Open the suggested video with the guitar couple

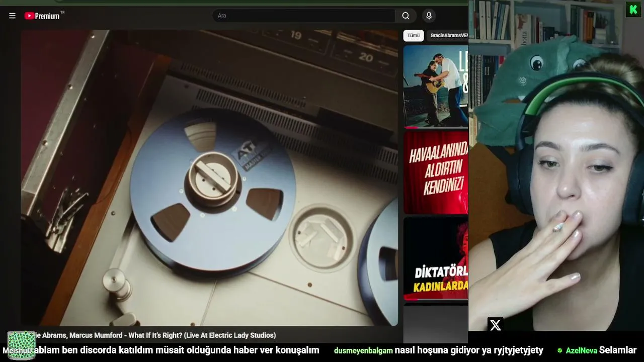coord(436,86)
